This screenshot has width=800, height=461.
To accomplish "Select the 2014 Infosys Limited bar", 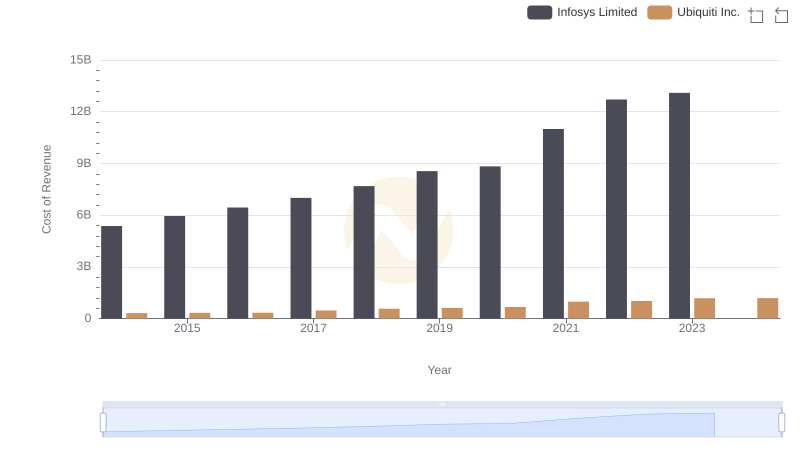I will tap(111, 272).
